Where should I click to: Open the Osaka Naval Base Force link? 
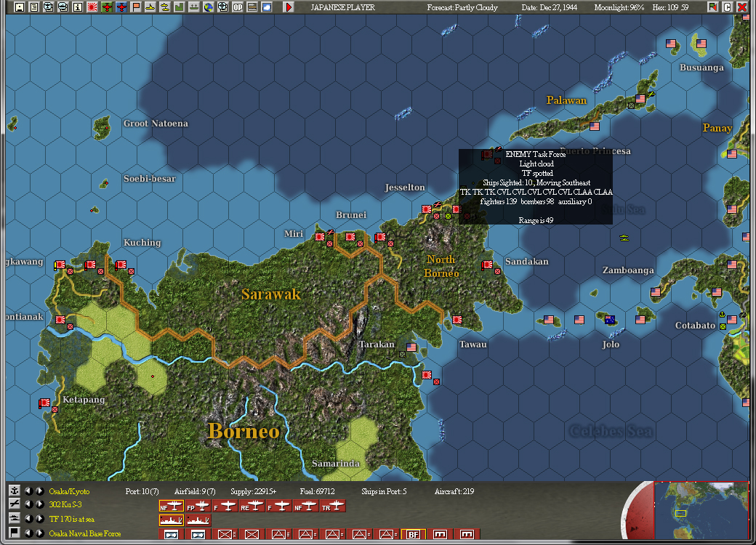(84, 533)
